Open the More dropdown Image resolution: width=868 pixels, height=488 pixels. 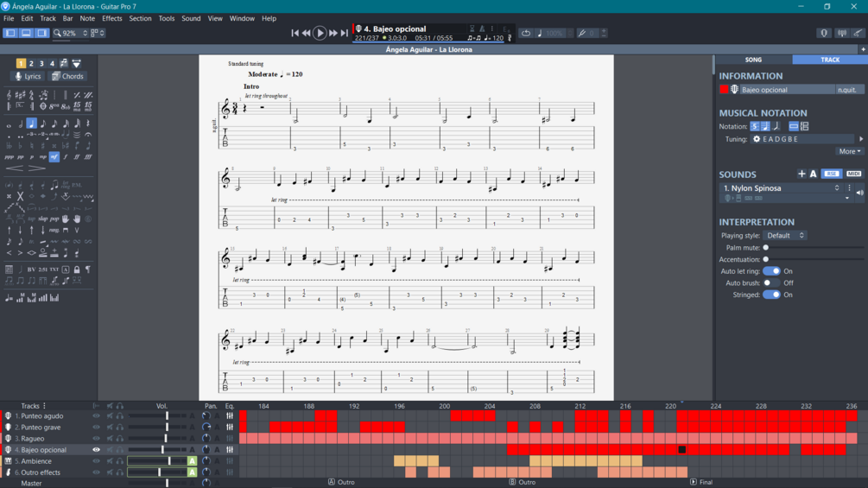850,151
